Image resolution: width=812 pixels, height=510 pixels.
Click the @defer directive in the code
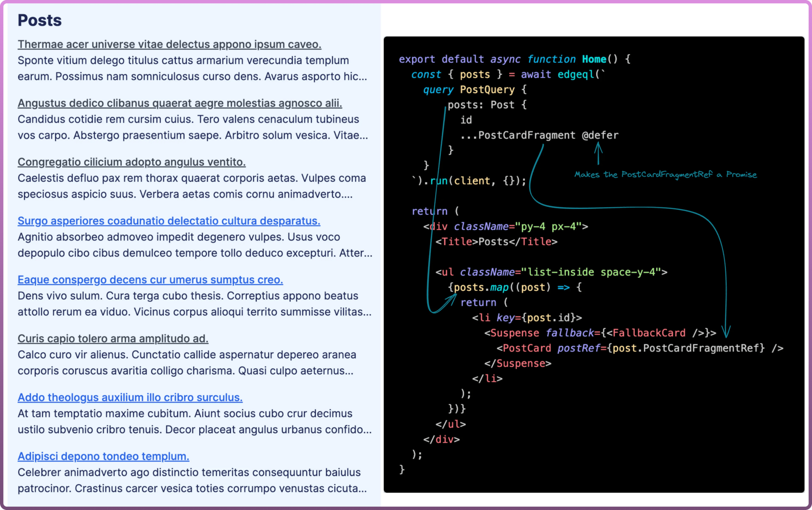(x=600, y=135)
